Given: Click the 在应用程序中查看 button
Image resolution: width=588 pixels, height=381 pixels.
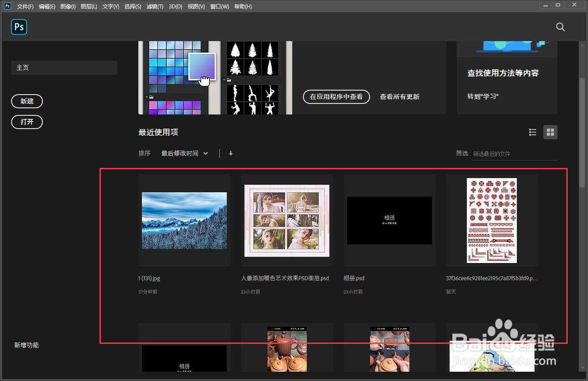Looking at the screenshot, I should [336, 97].
